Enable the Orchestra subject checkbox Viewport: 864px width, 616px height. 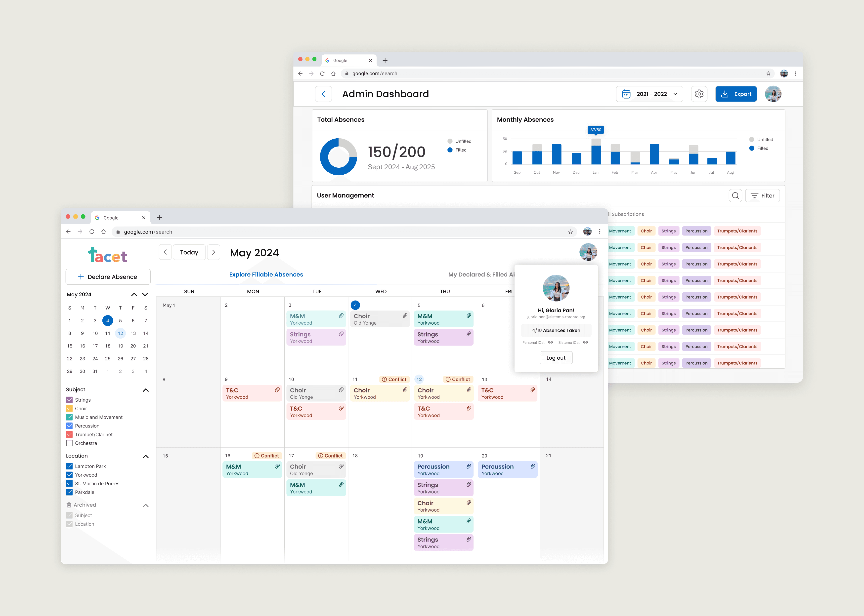(69, 443)
